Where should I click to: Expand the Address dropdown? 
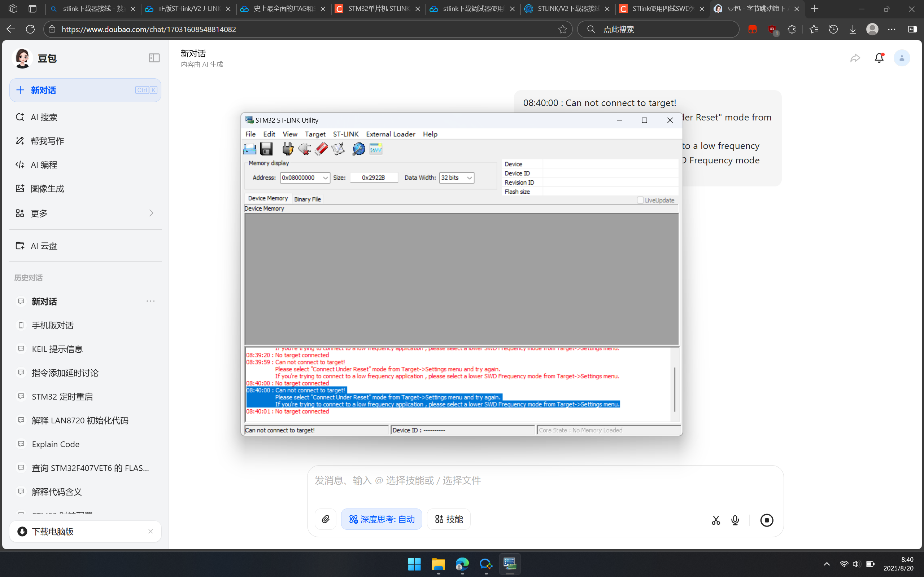[x=325, y=178]
